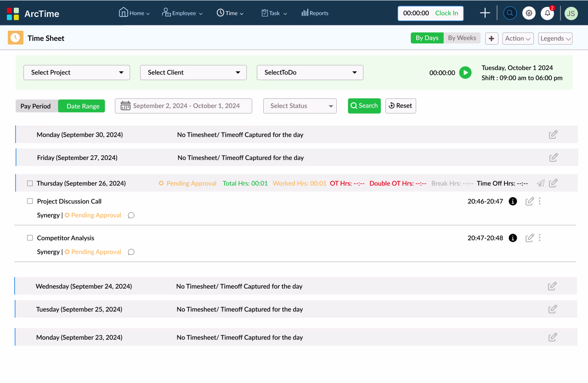
Task: Click the Reset button
Action: pos(401,106)
